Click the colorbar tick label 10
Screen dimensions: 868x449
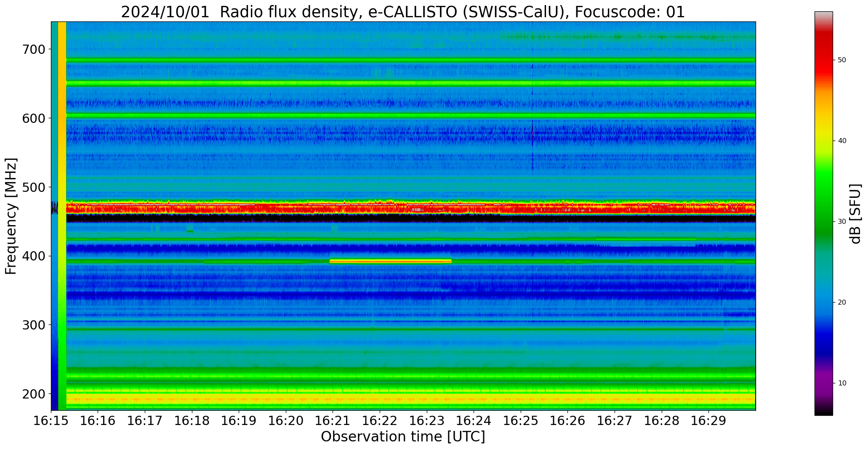842,383
